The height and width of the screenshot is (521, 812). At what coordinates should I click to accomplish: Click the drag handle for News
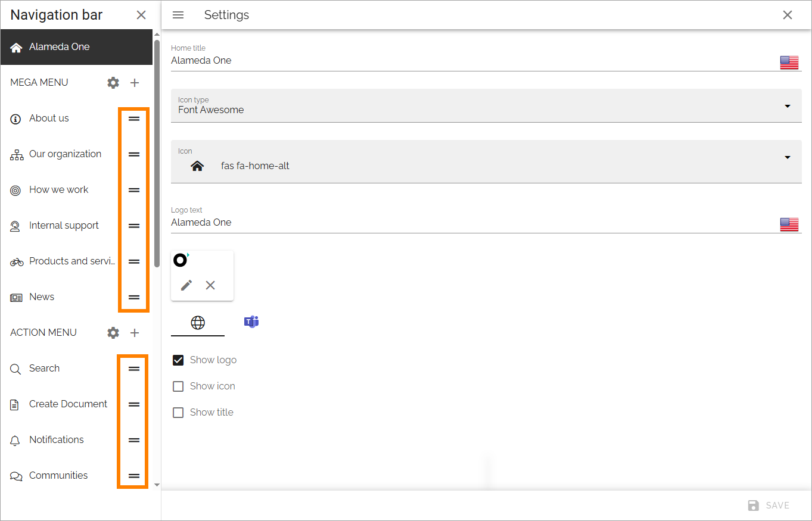tap(134, 297)
